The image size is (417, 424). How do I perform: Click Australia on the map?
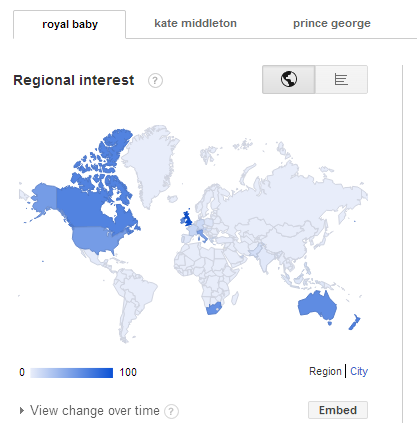(x=317, y=305)
